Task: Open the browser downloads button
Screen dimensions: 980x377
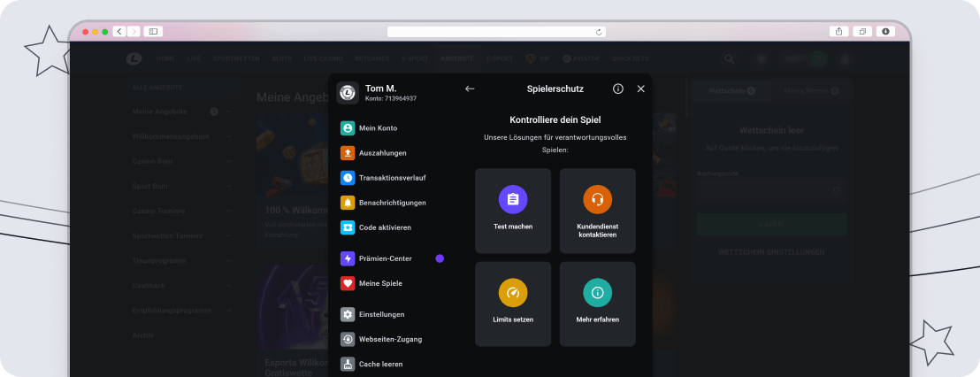Action: pos(885,31)
